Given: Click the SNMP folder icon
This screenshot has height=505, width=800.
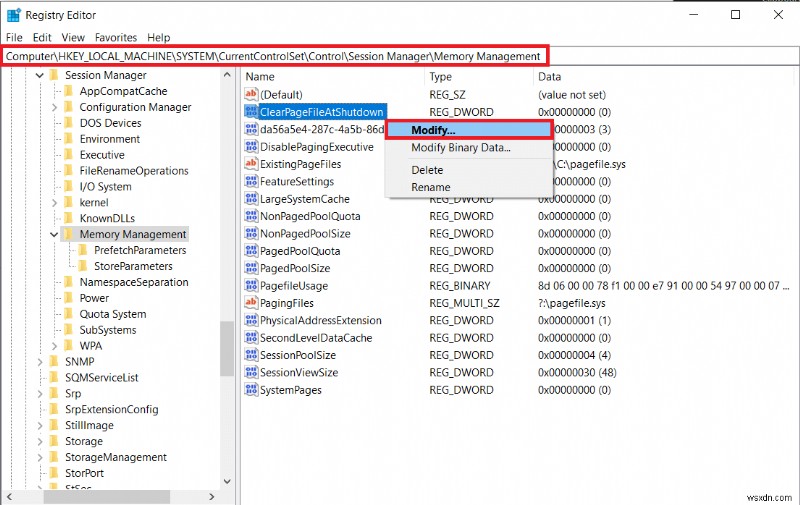Looking at the screenshot, I should 54,361.
